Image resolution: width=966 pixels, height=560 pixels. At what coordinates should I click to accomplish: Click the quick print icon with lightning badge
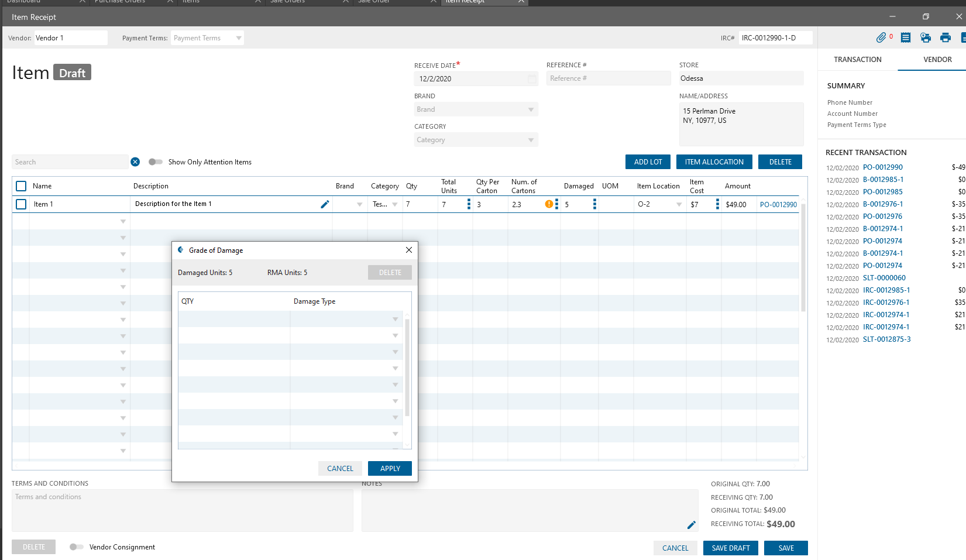tap(926, 37)
